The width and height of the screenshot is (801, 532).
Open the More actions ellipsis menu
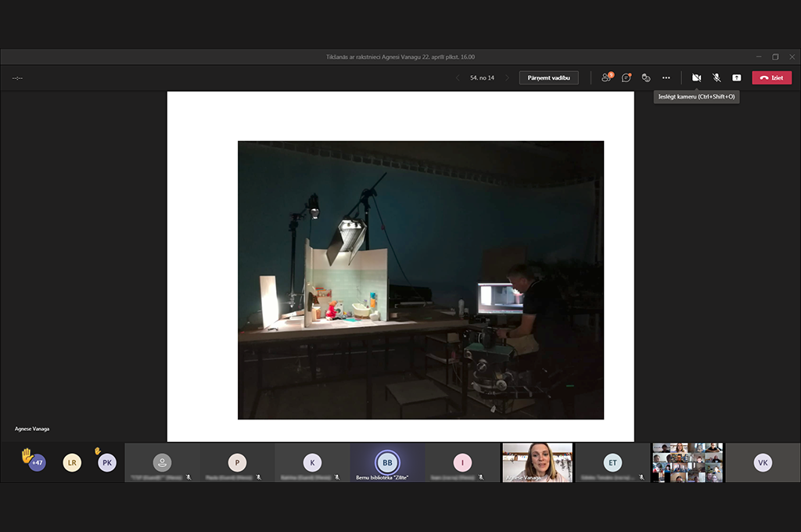point(666,77)
